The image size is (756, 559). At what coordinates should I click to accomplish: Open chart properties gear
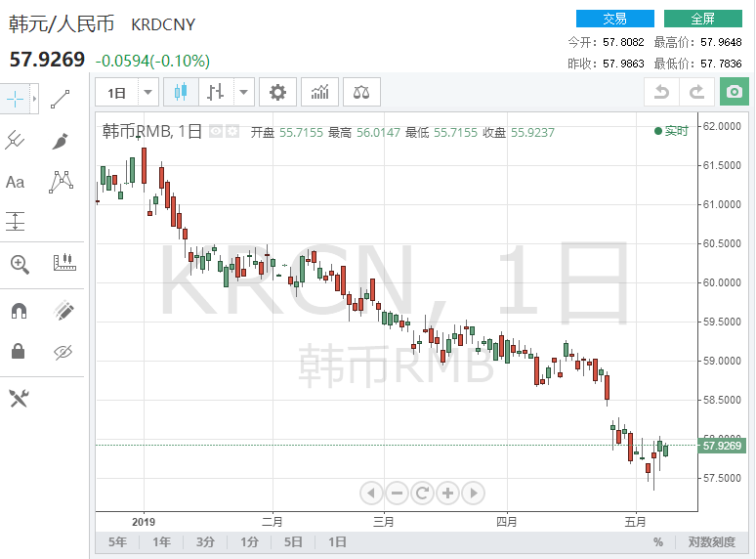pos(277,92)
